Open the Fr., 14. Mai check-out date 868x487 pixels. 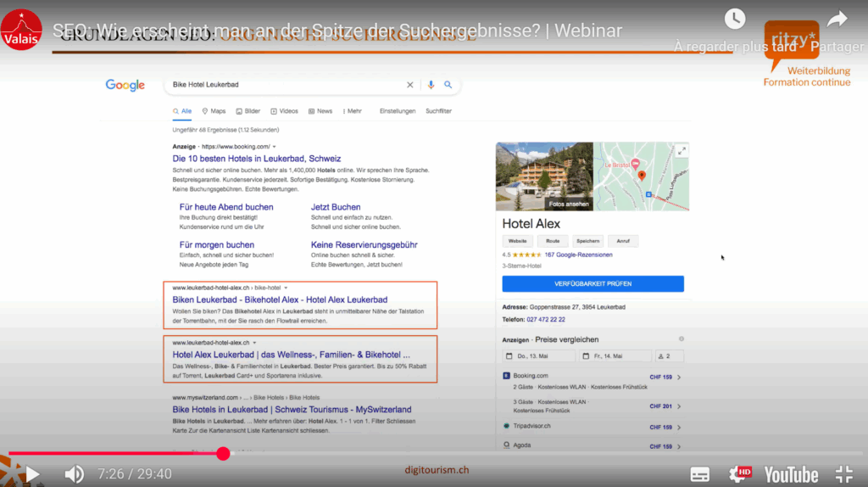pyautogui.click(x=615, y=356)
